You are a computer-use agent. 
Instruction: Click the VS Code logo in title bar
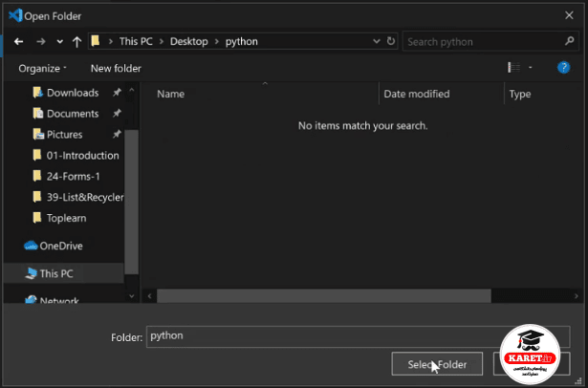tap(15, 15)
